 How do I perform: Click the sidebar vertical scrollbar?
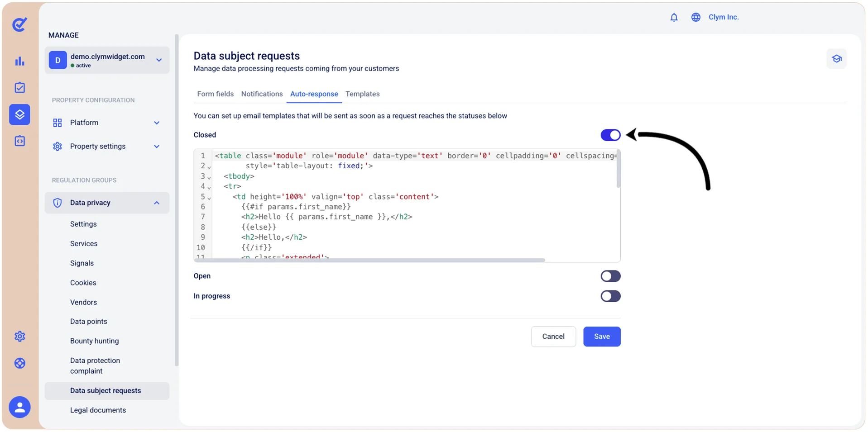tap(177, 200)
